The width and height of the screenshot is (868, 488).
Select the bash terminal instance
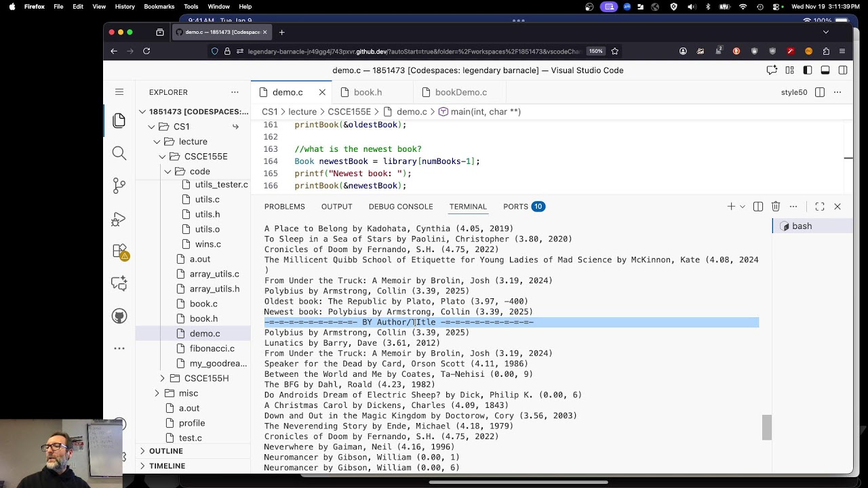(812, 226)
